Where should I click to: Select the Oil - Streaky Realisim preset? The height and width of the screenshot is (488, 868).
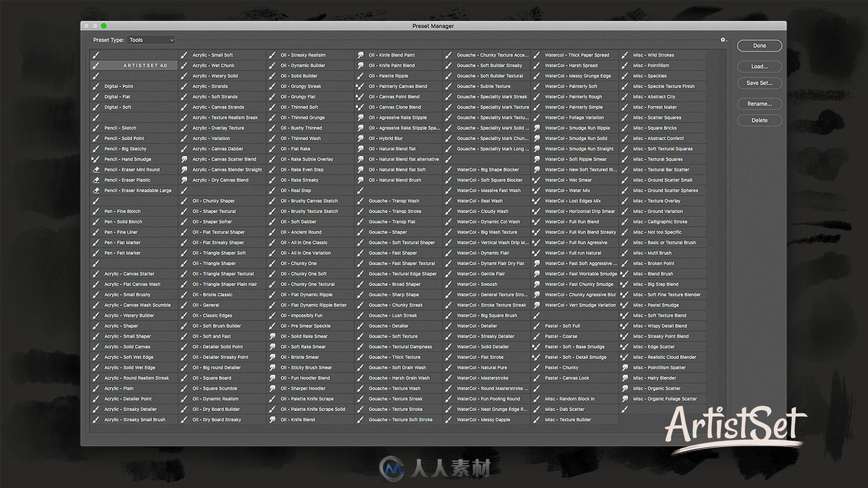(310, 55)
